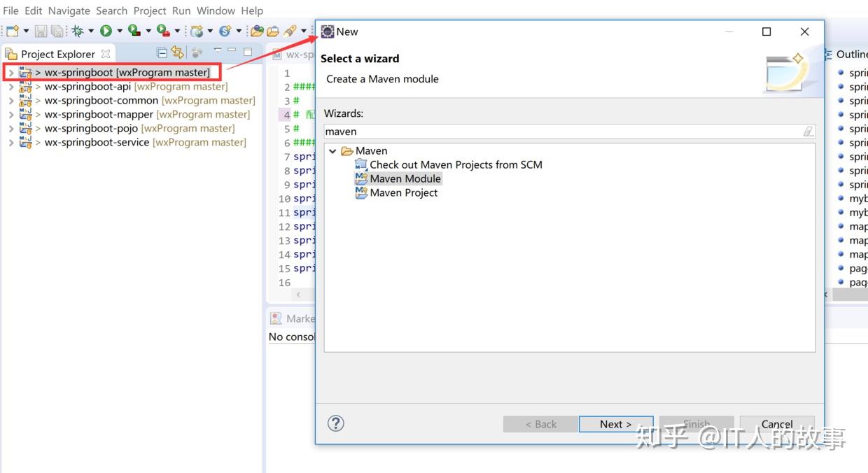The height and width of the screenshot is (473, 868).
Task: Expand the wx-springboot-api project
Action: pos(10,87)
